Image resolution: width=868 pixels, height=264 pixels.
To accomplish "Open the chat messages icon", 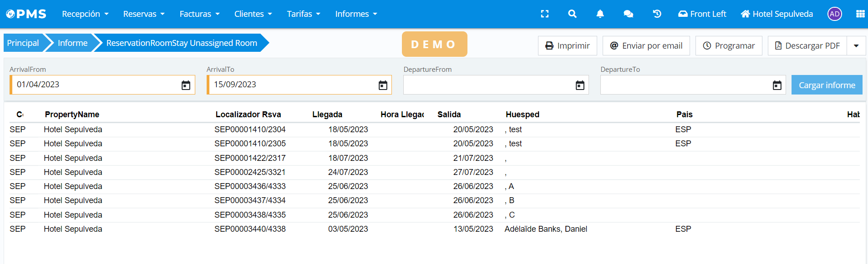I will (x=628, y=14).
